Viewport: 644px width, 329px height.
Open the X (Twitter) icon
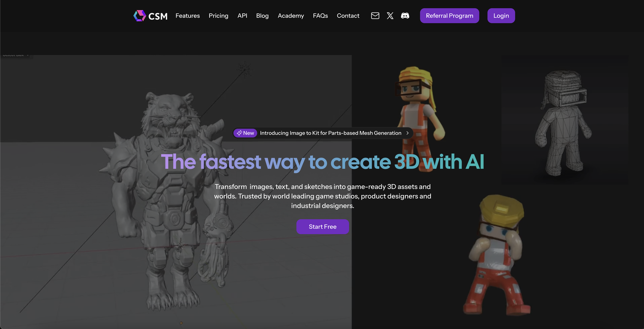coord(390,16)
